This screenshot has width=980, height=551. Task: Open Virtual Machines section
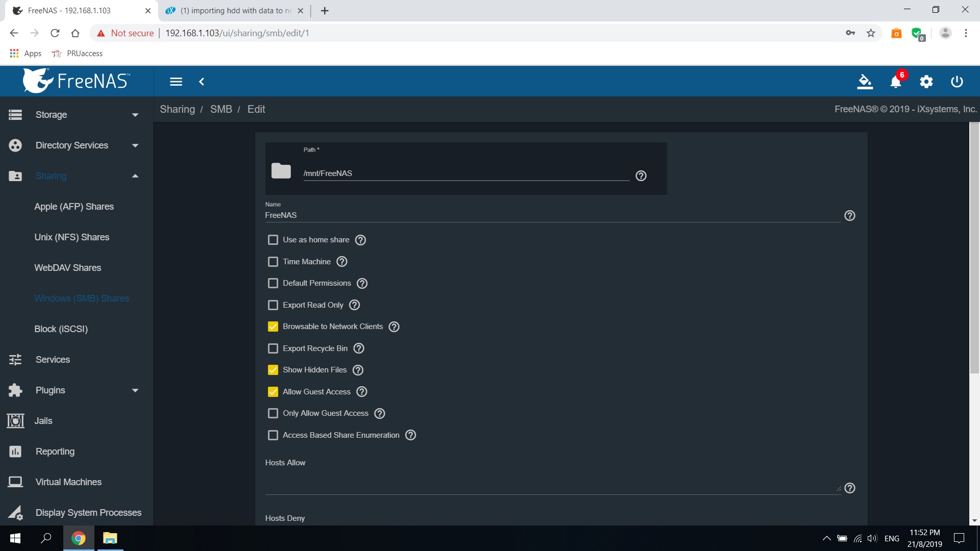(x=77, y=482)
